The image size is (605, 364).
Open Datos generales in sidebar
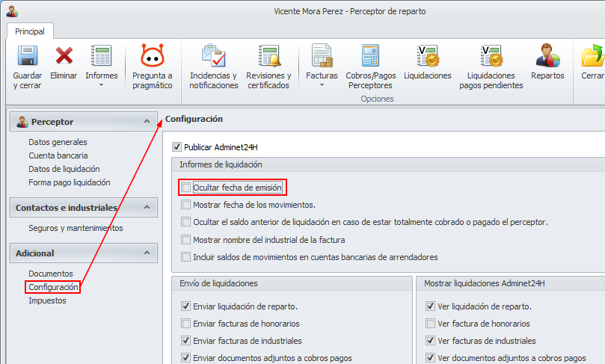[x=58, y=142]
